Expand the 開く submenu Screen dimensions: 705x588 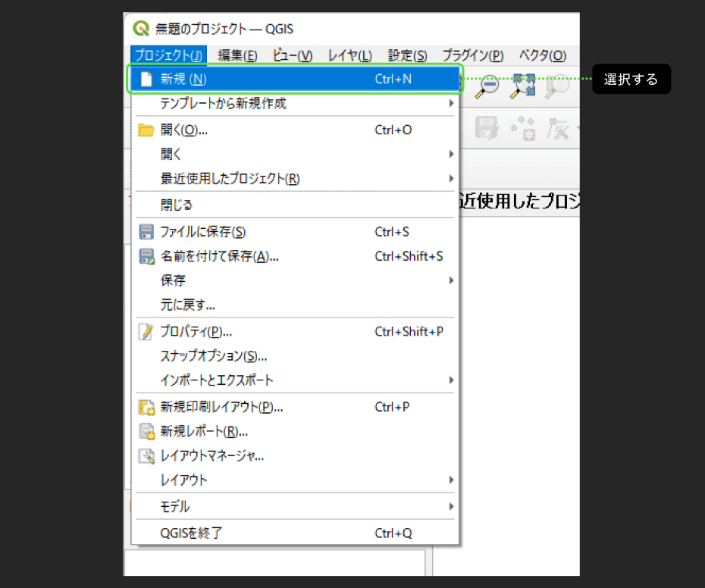point(295,154)
